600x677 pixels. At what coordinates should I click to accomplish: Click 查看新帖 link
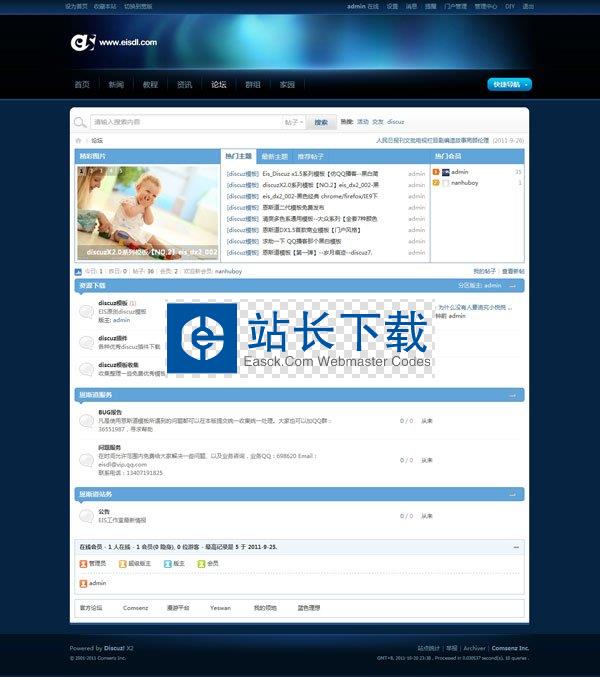(513, 271)
